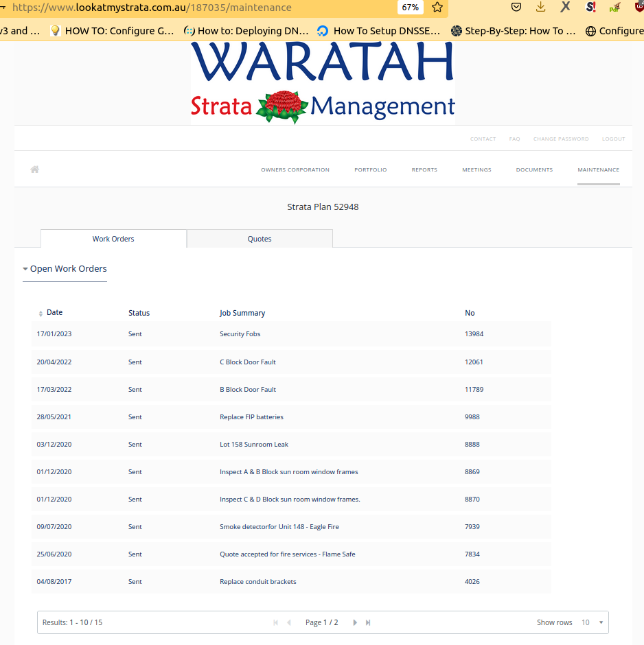Open the C Block Door Fault work order
The image size is (644, 645).
(x=248, y=362)
